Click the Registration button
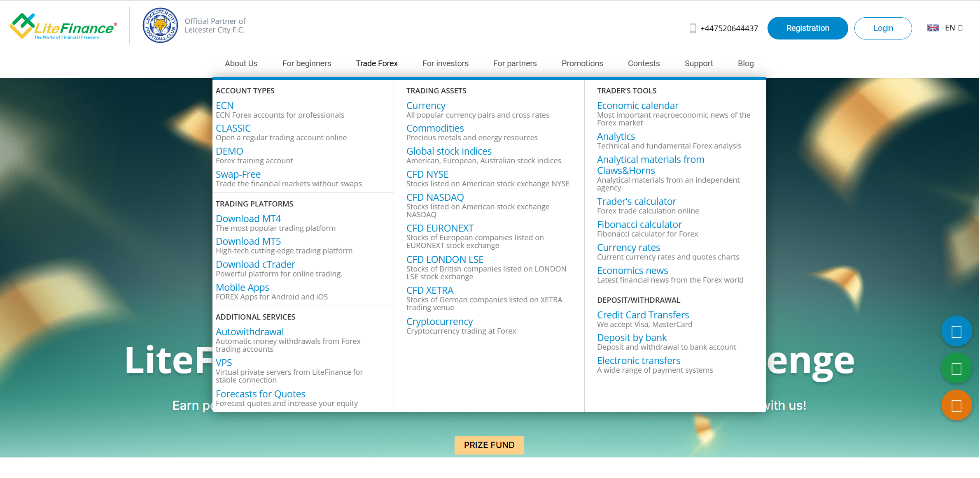The width and height of the screenshot is (980, 478). point(808,28)
